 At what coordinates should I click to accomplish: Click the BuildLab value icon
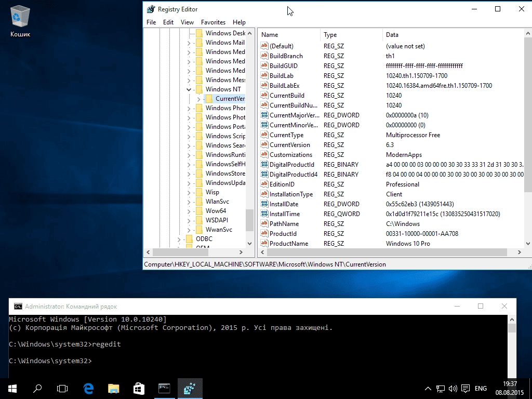[264, 75]
